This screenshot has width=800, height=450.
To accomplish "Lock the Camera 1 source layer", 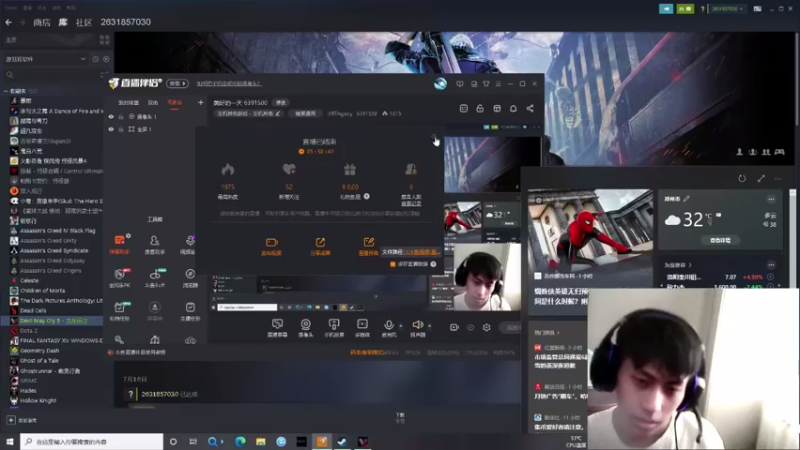I will (x=121, y=117).
